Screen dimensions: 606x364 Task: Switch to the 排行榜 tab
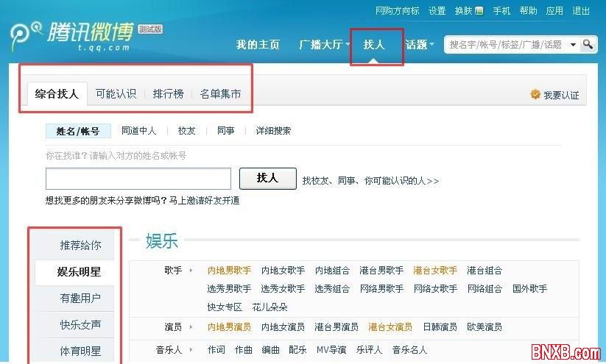(x=168, y=94)
